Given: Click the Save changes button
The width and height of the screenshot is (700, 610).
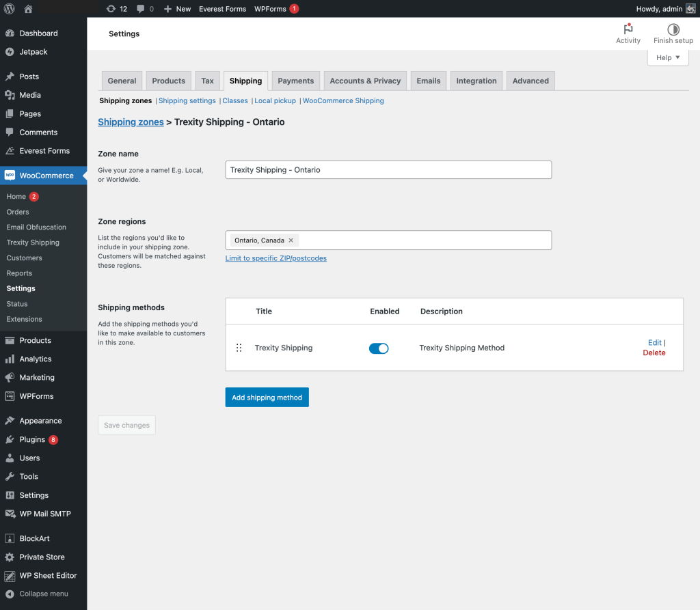Looking at the screenshot, I should tap(126, 426).
